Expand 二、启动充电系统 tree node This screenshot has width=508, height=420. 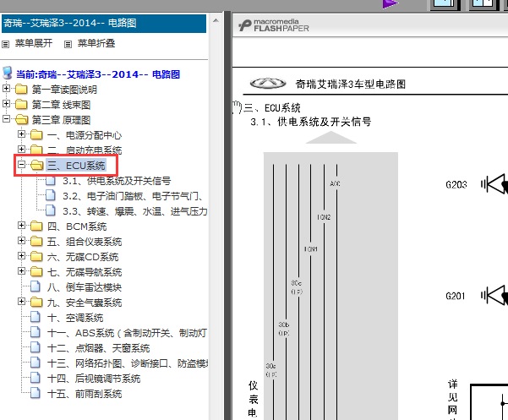click(x=21, y=149)
